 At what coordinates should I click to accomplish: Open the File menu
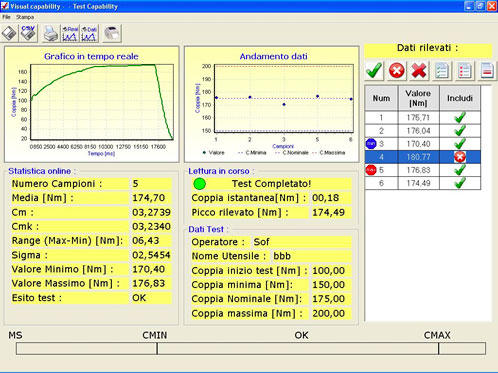(x=6, y=17)
